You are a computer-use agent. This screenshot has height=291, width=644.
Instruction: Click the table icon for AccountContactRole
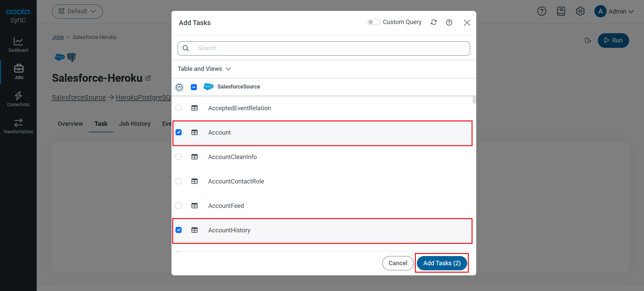(195, 181)
